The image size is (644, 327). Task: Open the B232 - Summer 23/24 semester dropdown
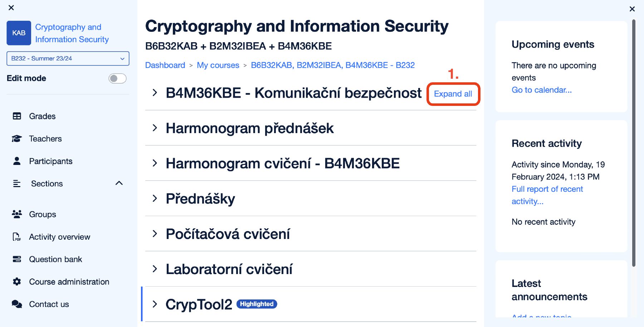coord(68,58)
